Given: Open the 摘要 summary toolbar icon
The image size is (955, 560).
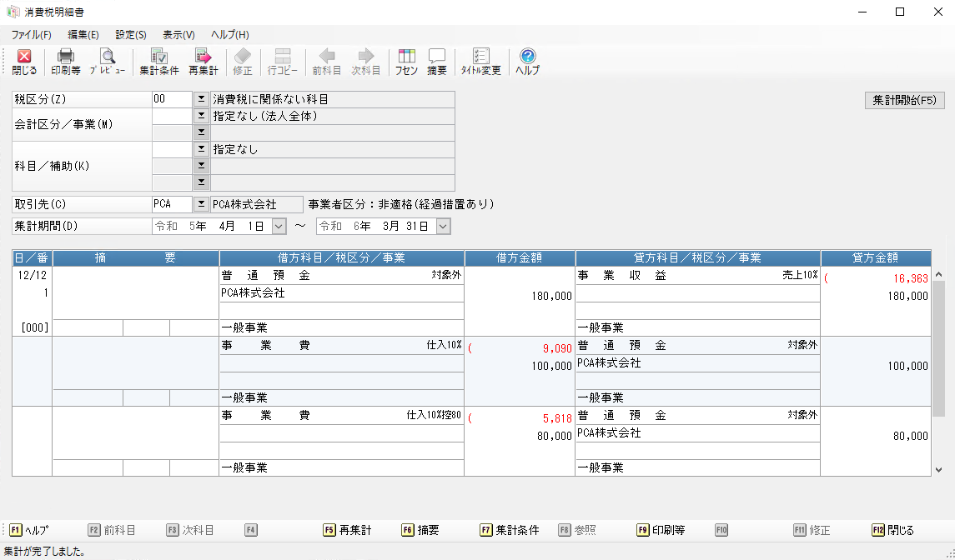Looking at the screenshot, I should tap(437, 62).
